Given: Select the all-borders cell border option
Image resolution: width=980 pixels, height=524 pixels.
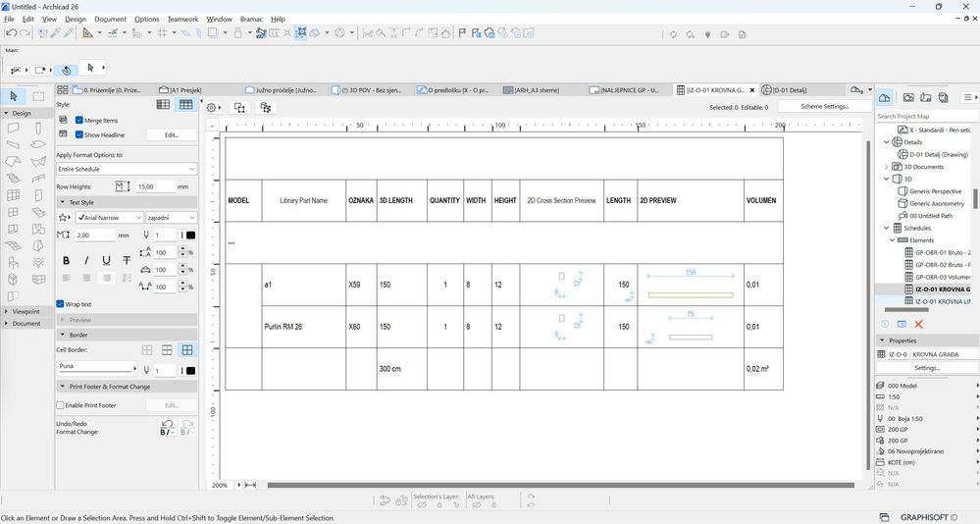Looking at the screenshot, I should (186, 350).
